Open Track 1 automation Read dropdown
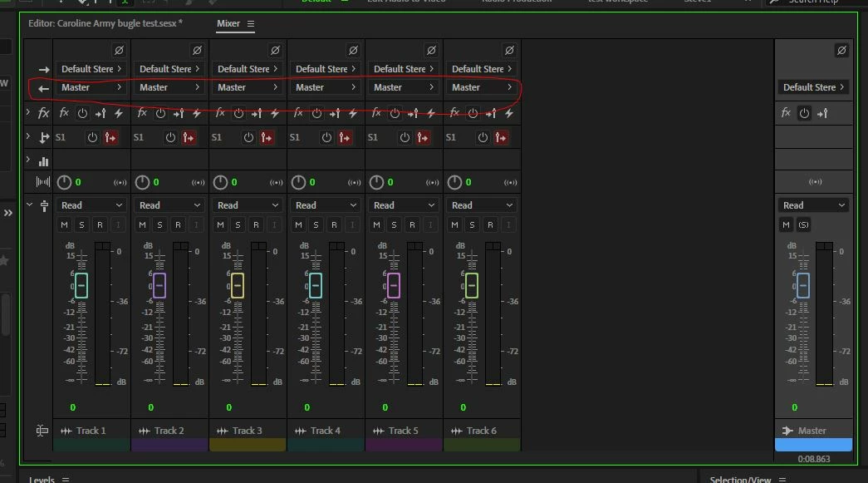This screenshot has height=483, width=868. point(91,205)
